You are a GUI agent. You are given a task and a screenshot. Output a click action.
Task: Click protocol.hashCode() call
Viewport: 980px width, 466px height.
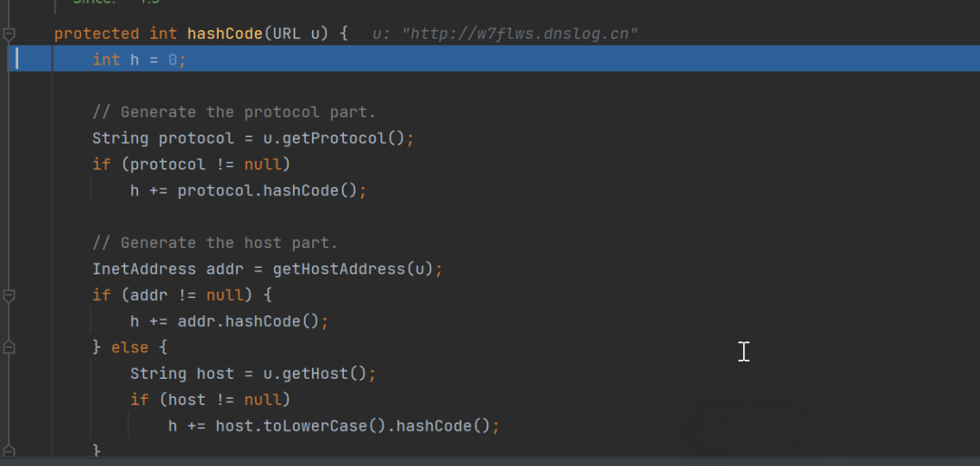(x=268, y=190)
